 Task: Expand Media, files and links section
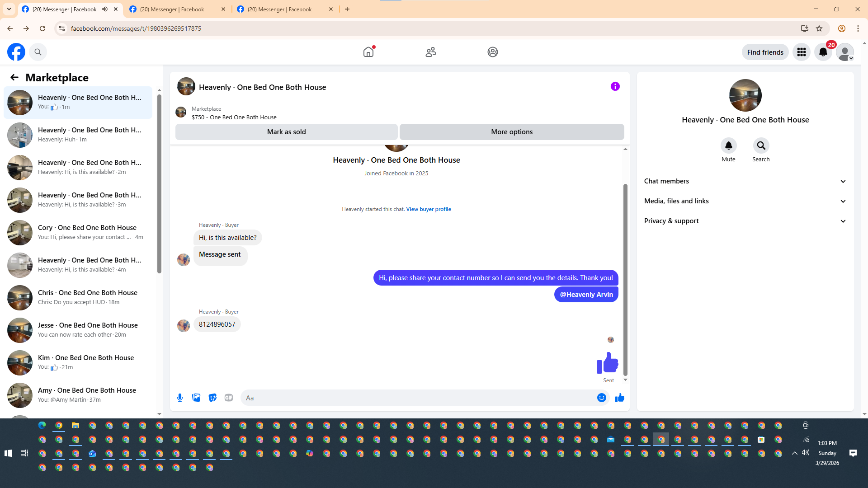point(745,201)
